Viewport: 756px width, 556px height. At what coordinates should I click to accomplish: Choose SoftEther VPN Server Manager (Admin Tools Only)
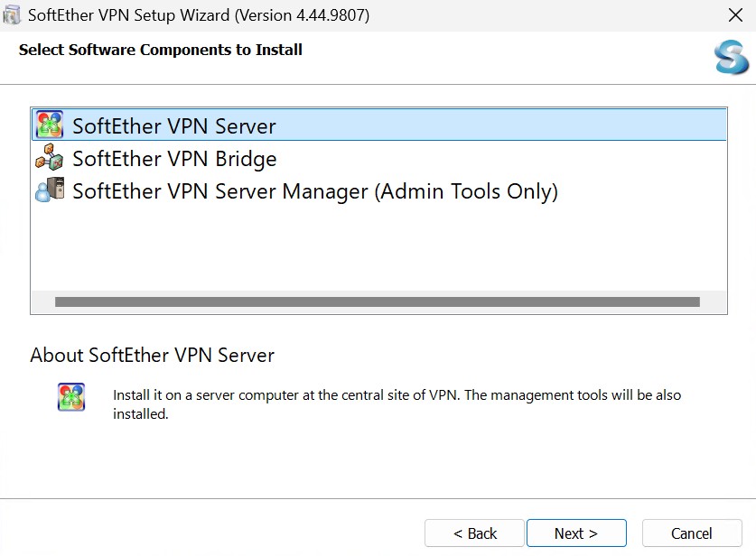click(314, 191)
